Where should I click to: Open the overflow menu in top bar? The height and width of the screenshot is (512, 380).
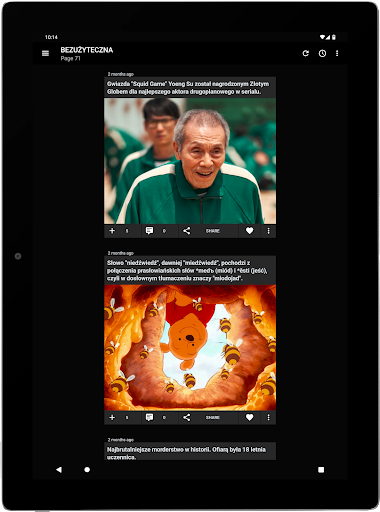coord(337,53)
